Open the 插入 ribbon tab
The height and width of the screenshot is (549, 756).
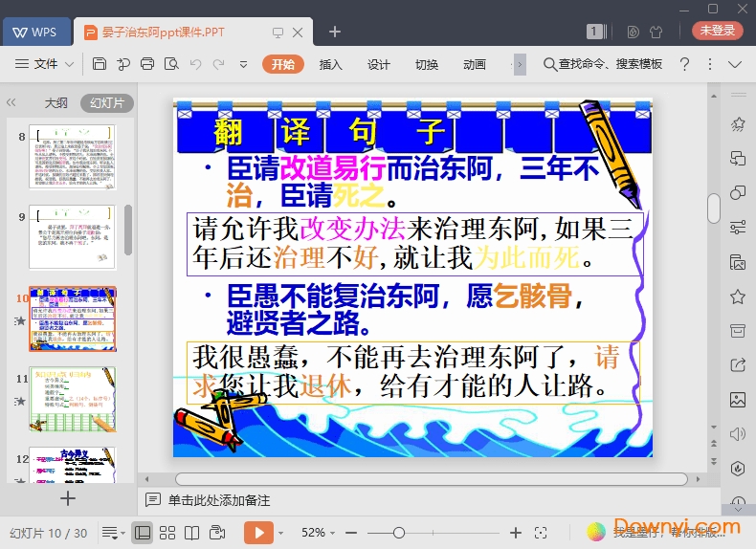[x=330, y=64]
